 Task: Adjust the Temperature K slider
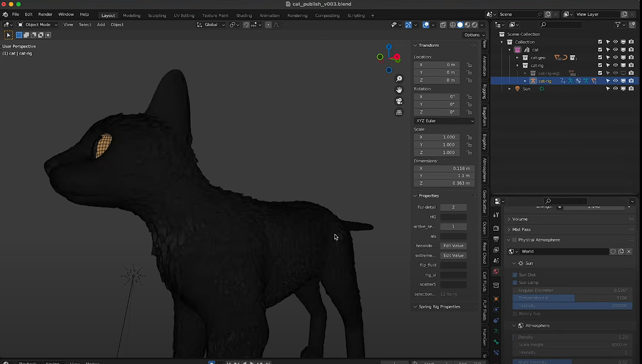click(572, 298)
